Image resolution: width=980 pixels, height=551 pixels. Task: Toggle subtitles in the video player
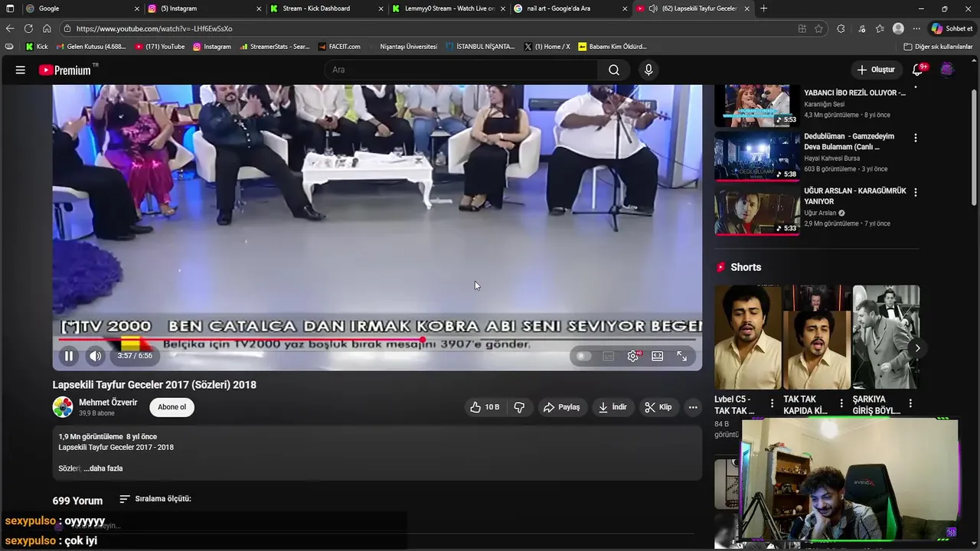point(608,356)
